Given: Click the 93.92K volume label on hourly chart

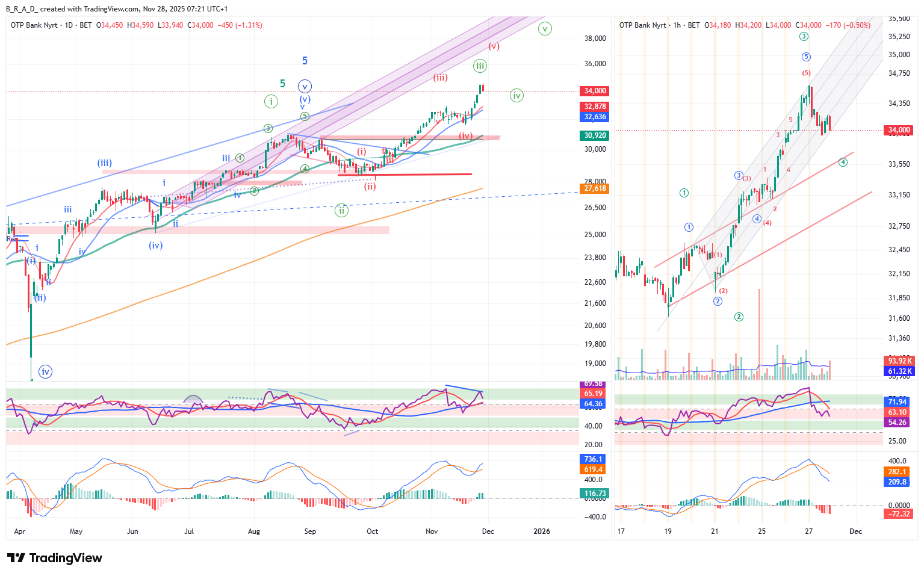Looking at the screenshot, I should click(900, 361).
